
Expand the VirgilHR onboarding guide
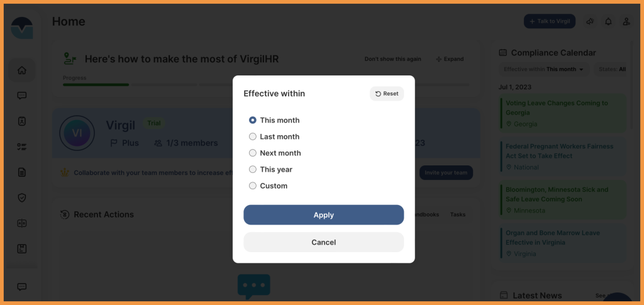pos(450,59)
